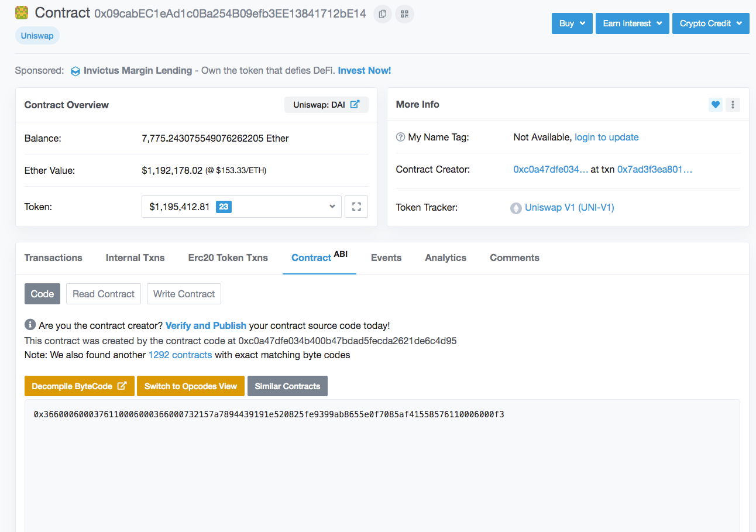Expand the token holdings to full view
This screenshot has height=532, width=756.
click(x=356, y=207)
